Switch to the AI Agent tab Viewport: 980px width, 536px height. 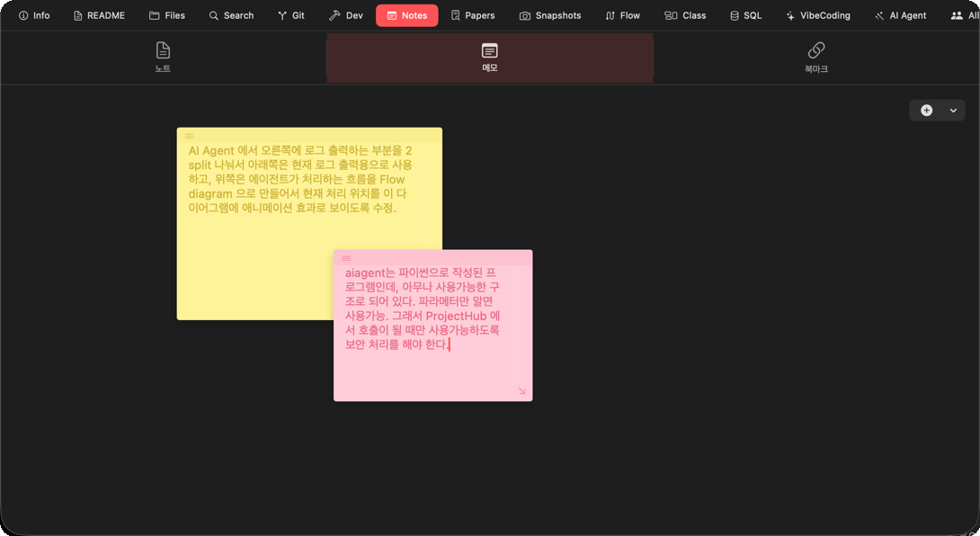coord(899,15)
